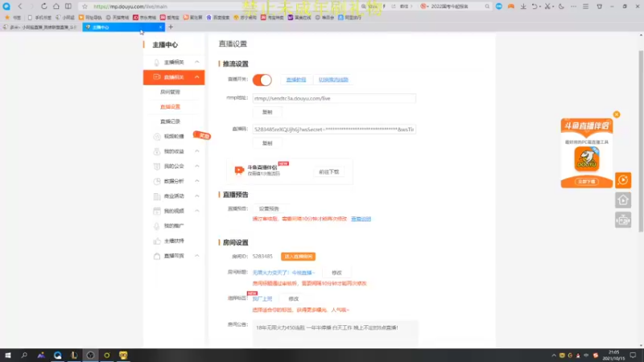Expand the 我的收益 section chevron
The image size is (644, 362).
pyautogui.click(x=196, y=151)
